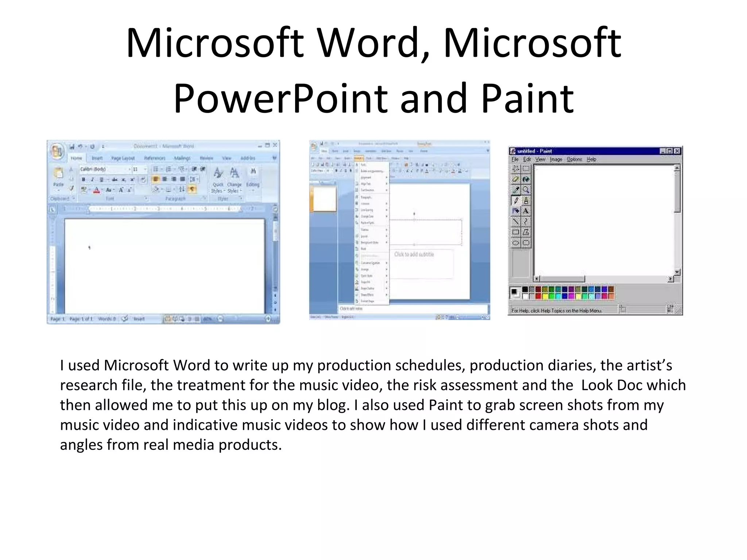Open the Options menu in Paint
This screenshot has height=560, width=747.
(574, 159)
